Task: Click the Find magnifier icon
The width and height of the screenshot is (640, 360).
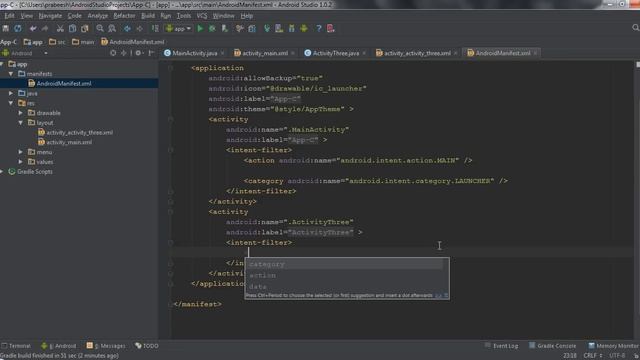Action: 100,29
